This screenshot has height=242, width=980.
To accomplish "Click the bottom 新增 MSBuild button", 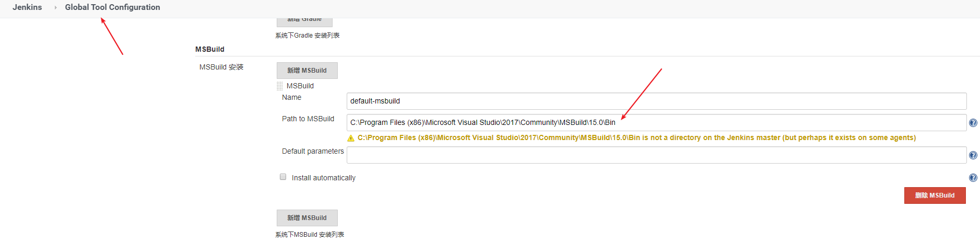I will coord(307,218).
